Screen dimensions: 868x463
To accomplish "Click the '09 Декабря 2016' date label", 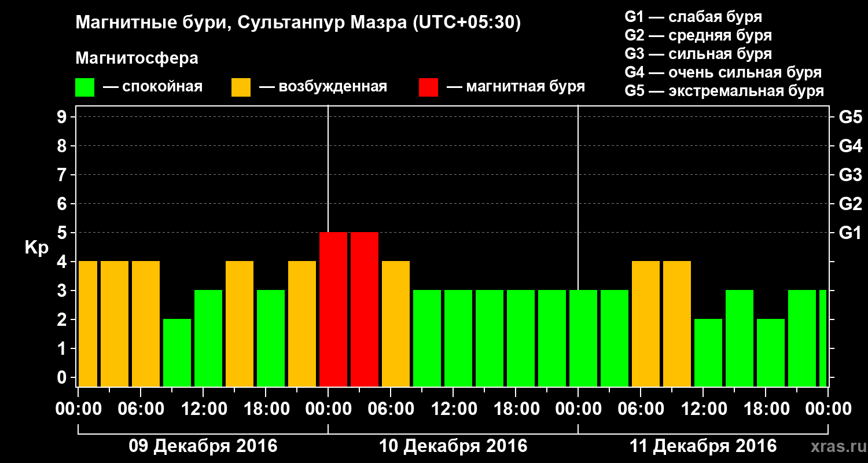I will pos(203,446).
